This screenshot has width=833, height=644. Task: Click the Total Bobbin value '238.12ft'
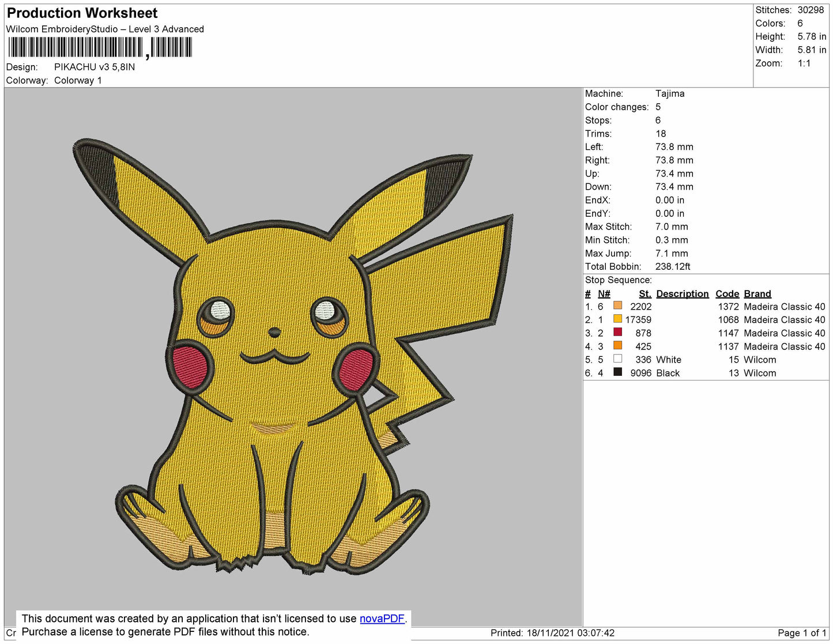click(673, 266)
